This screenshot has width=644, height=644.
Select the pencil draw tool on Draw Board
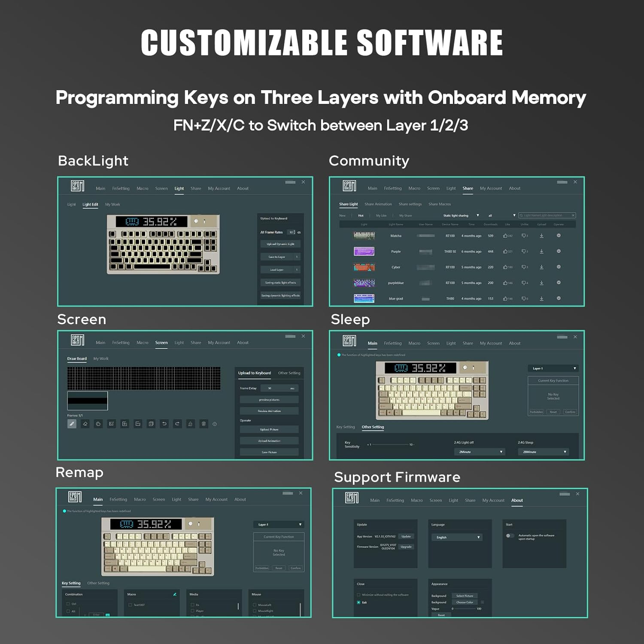pyautogui.click(x=72, y=424)
